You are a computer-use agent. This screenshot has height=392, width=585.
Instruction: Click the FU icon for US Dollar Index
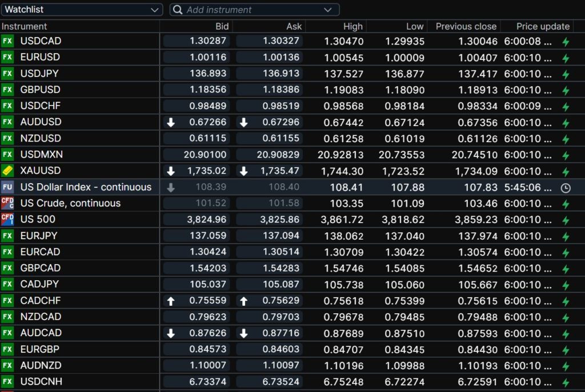[7, 187]
